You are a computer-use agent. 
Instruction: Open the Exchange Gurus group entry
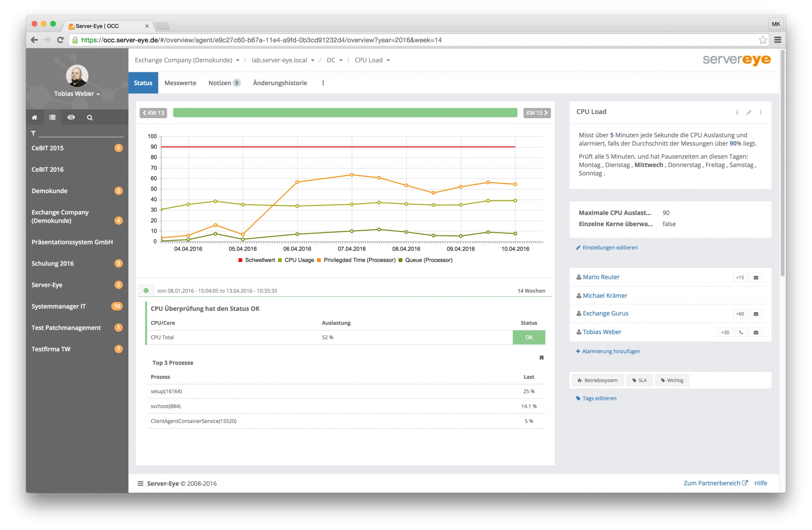605,314
